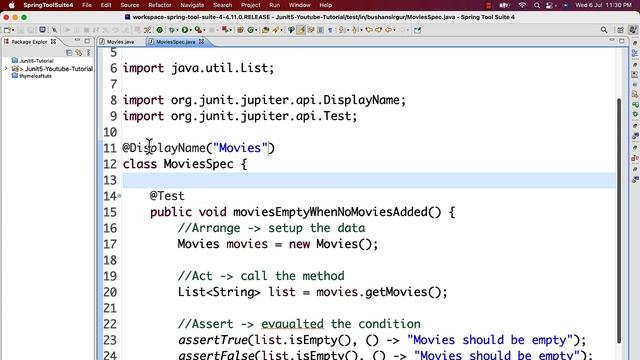The width and height of the screenshot is (640, 360).
Task: Open the External Tools dropdown arrow
Action: 204,30
